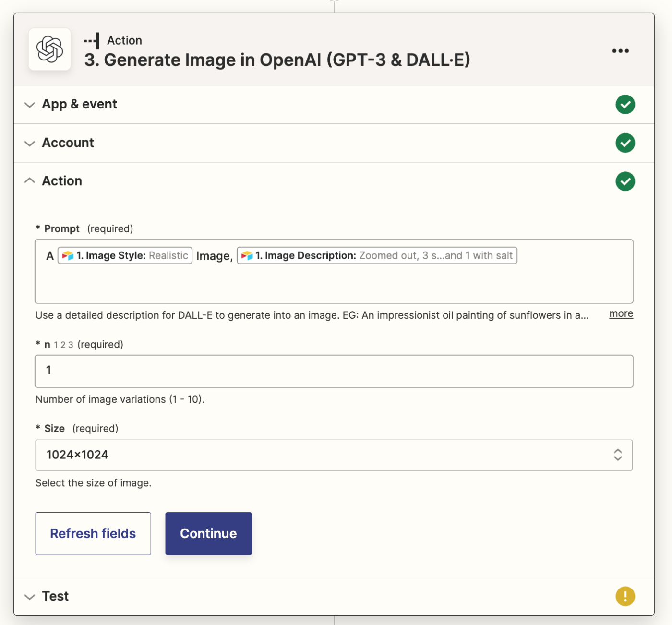Click the 'more' link under Prompt
This screenshot has height=625, width=672.
pyautogui.click(x=621, y=314)
